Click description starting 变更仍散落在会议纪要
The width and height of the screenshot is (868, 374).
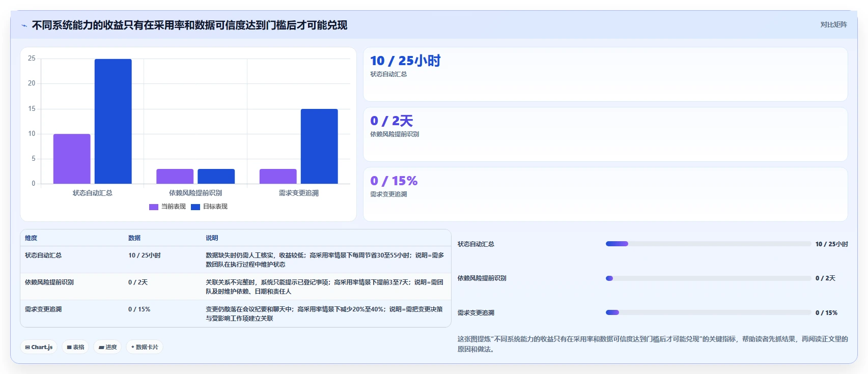(325, 314)
